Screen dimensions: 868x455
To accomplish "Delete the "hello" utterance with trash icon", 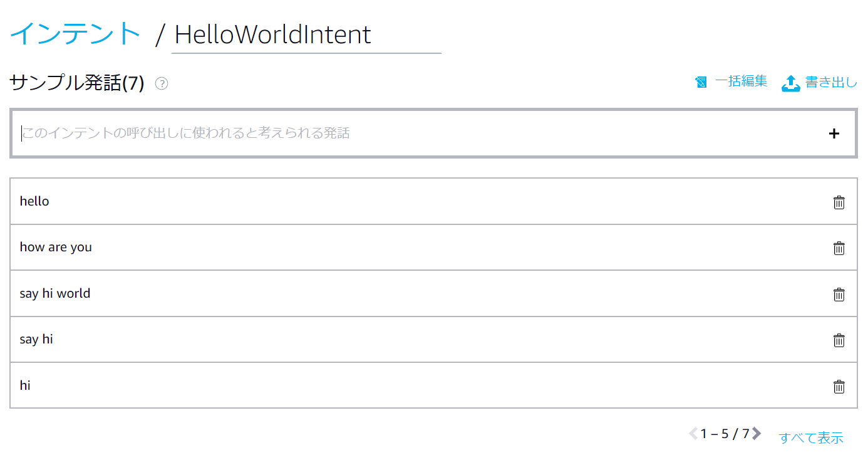I will pyautogui.click(x=839, y=202).
